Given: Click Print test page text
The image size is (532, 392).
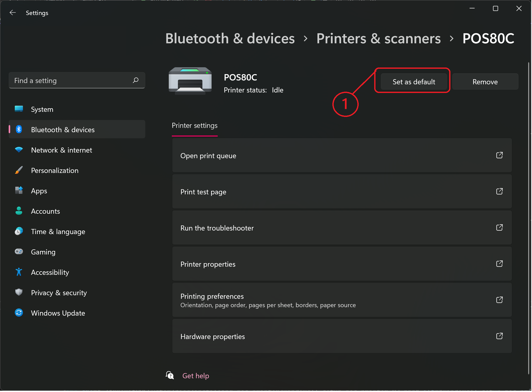Looking at the screenshot, I should [203, 192].
